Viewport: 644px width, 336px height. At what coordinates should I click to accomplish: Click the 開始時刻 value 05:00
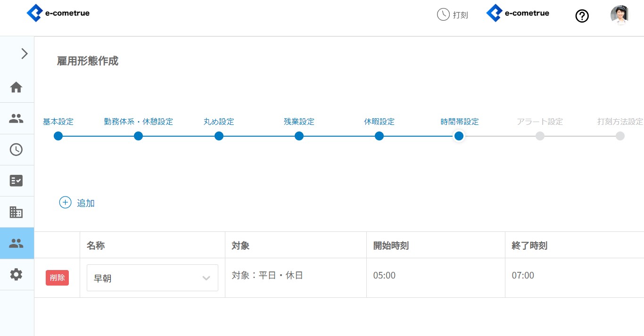click(384, 276)
